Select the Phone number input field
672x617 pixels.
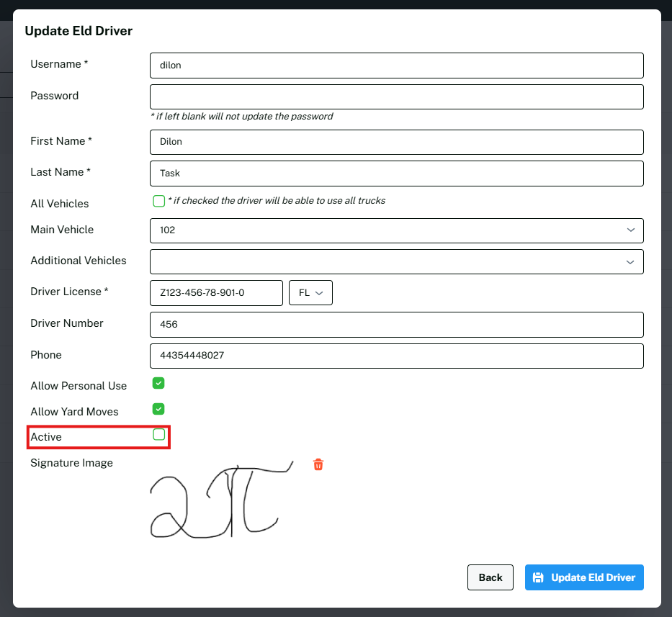point(396,356)
